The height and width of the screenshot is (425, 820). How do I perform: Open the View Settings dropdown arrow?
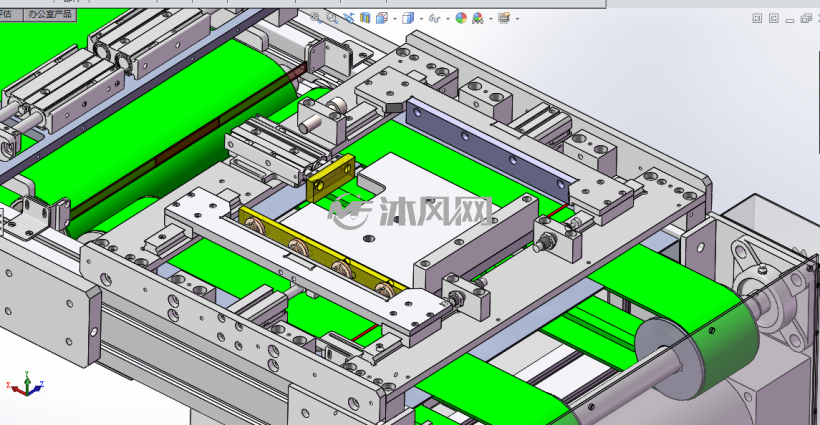517,19
